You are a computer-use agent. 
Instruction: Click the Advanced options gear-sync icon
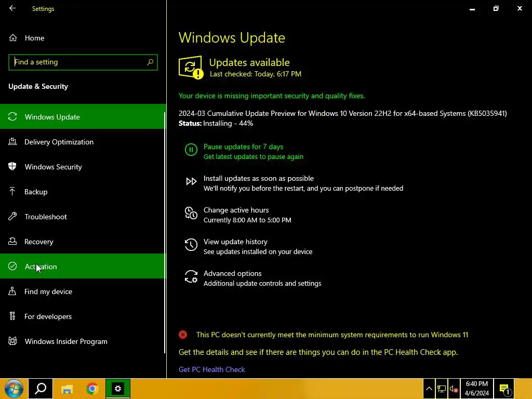point(191,276)
